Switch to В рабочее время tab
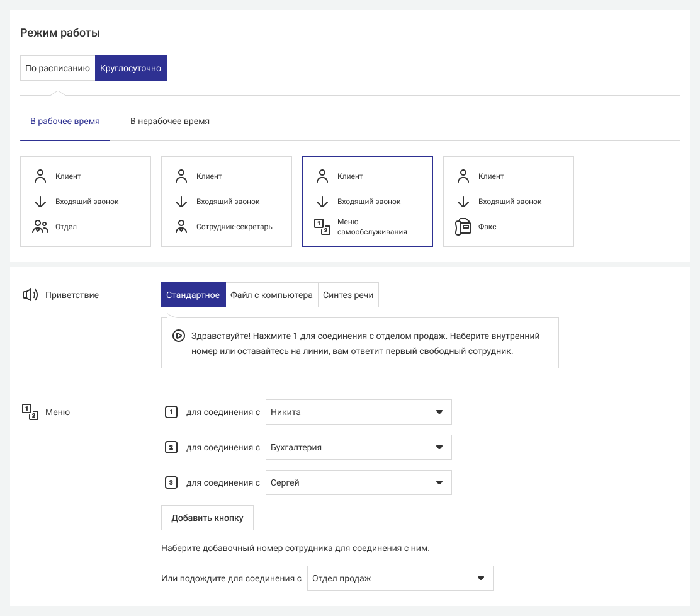The image size is (700, 616). [x=65, y=121]
